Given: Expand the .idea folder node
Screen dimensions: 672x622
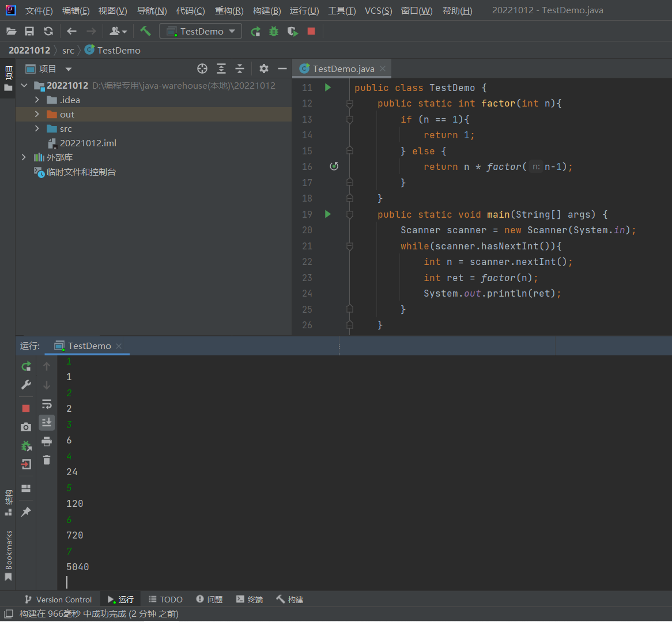Looking at the screenshot, I should [x=37, y=100].
